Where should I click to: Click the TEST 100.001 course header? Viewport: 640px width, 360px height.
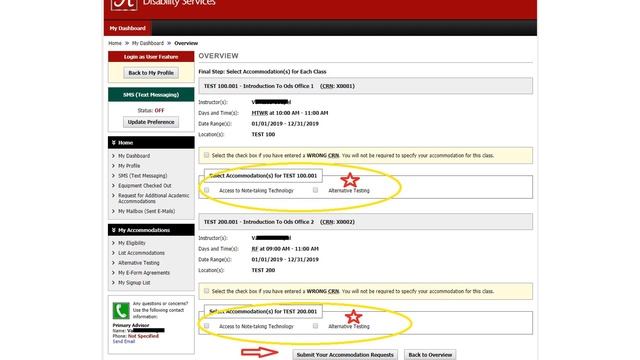click(365, 86)
